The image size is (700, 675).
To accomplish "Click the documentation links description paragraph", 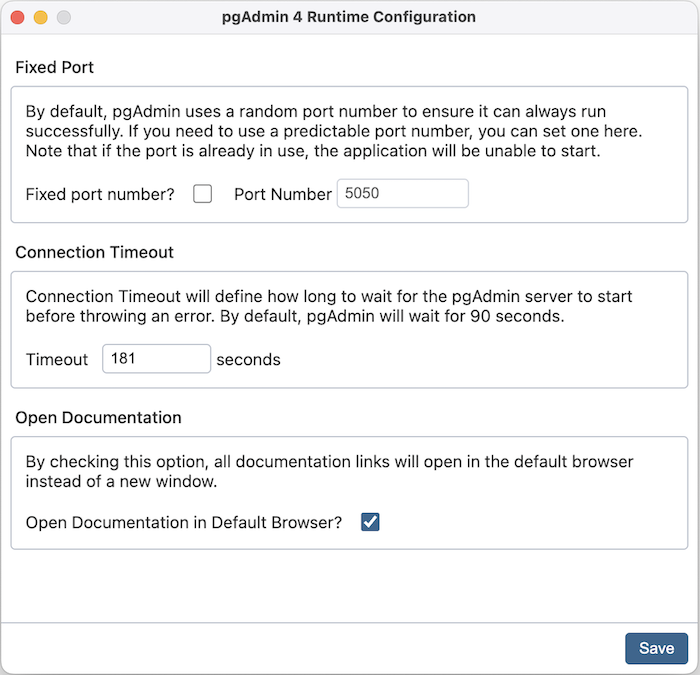I will [330, 472].
